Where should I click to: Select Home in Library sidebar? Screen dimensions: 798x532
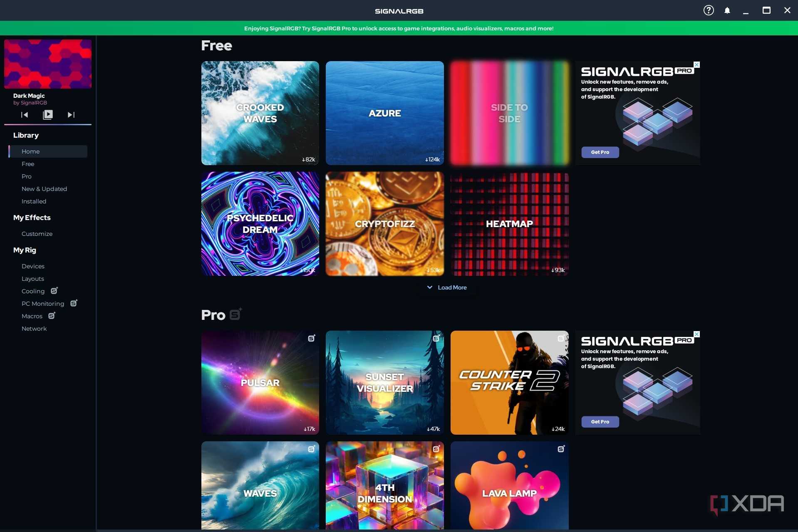click(48, 151)
